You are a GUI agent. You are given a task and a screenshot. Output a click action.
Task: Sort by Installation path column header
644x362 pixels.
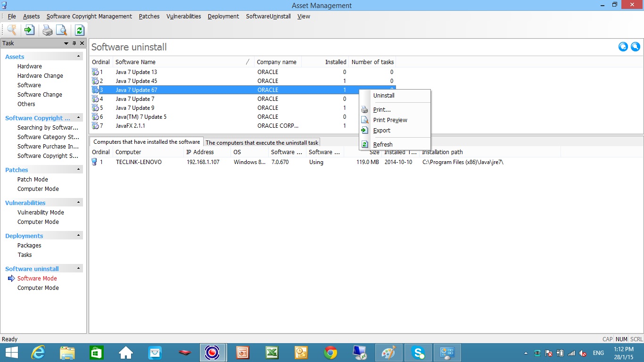click(490, 152)
